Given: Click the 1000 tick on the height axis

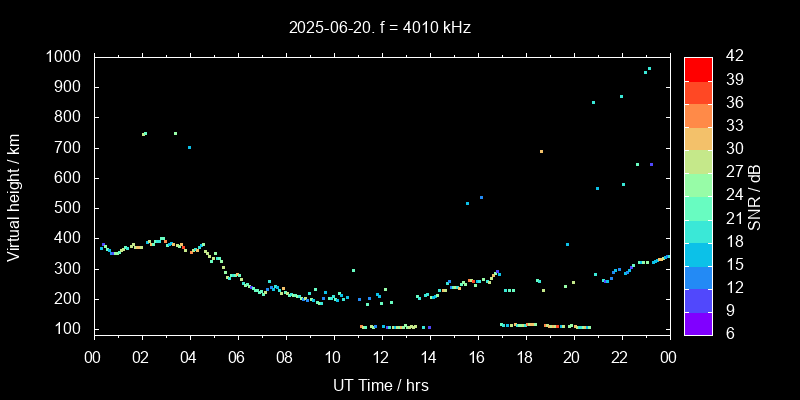Looking at the screenshot, I should click(65, 57).
